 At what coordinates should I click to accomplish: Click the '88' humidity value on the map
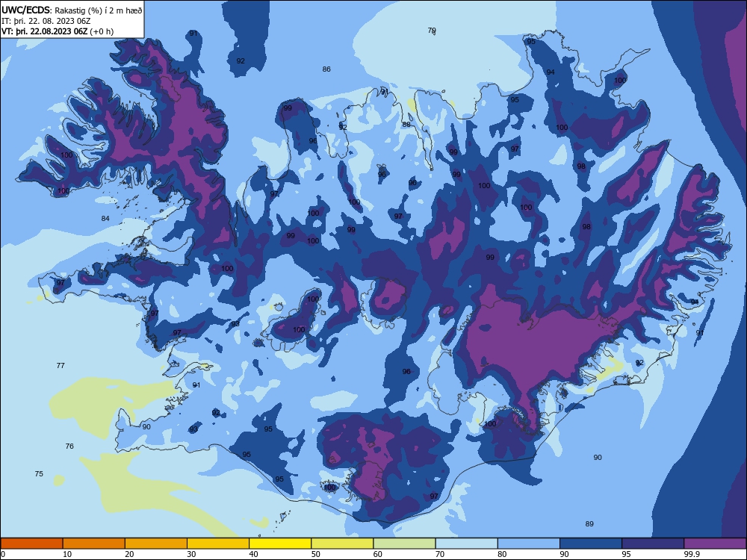tap(406, 125)
